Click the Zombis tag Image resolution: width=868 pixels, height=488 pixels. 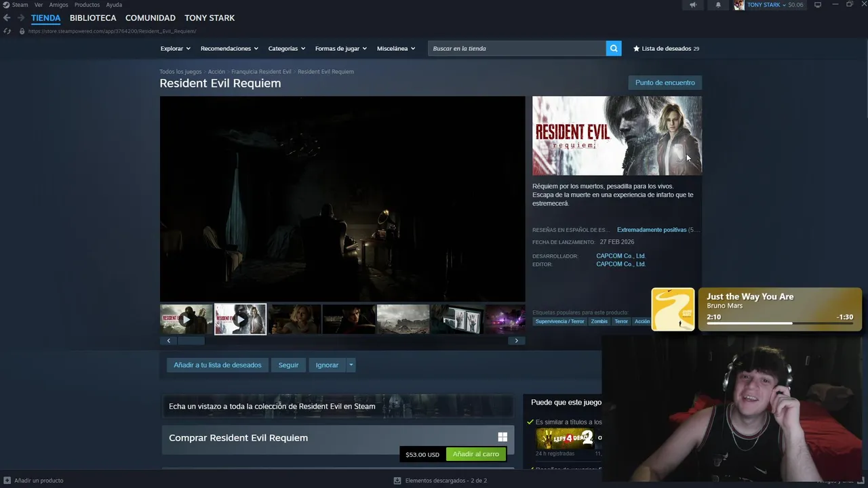(x=599, y=321)
